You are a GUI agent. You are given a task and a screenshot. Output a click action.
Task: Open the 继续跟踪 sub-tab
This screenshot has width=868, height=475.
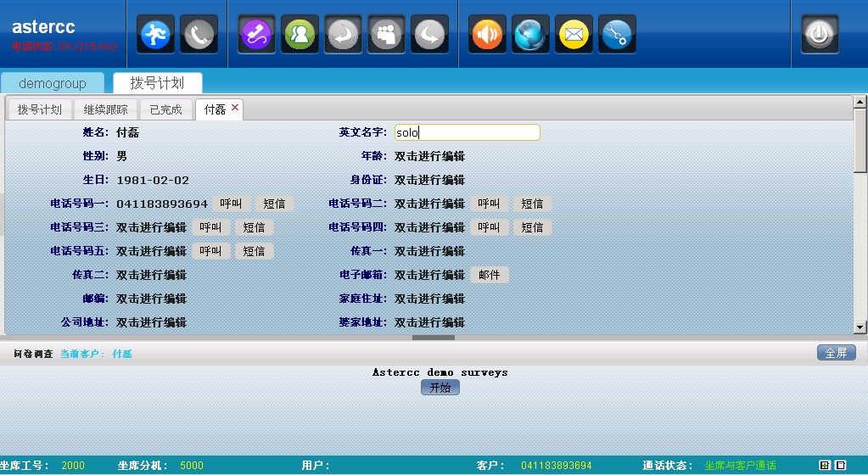[x=105, y=109]
